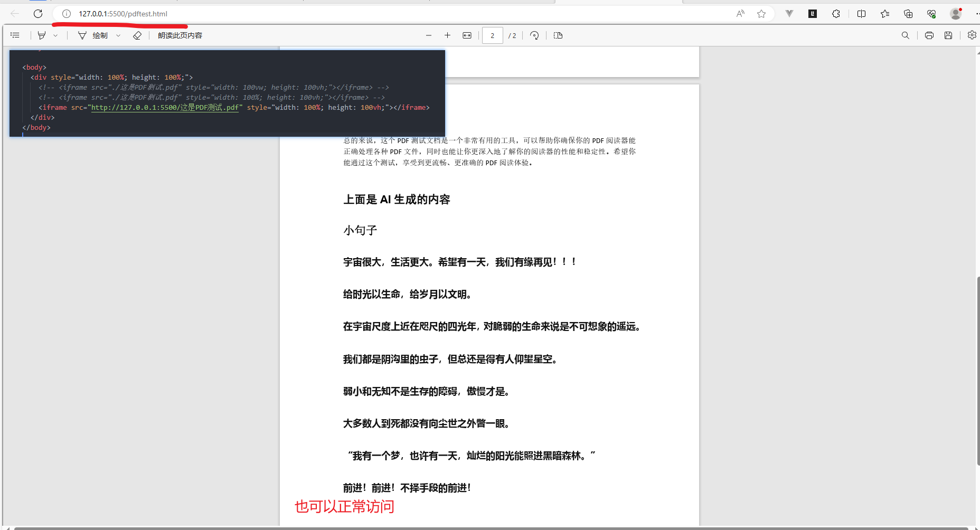Fit PDF page to width
Viewport: 980px width, 530px height.
pos(467,35)
